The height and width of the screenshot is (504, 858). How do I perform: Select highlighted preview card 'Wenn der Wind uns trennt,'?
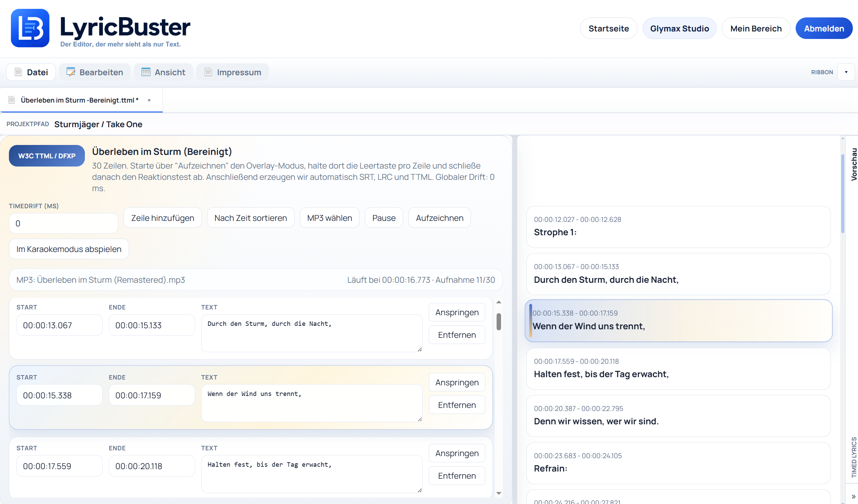tap(678, 321)
